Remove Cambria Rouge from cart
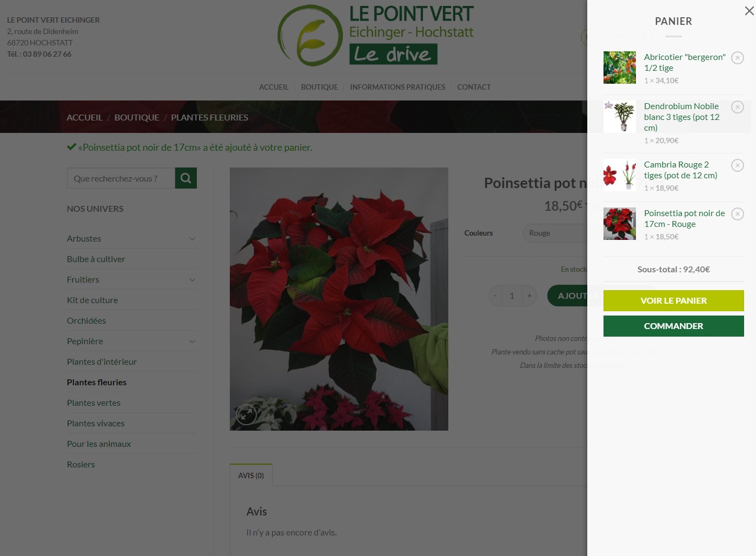Screen dimensions: 756x556 click(x=738, y=165)
